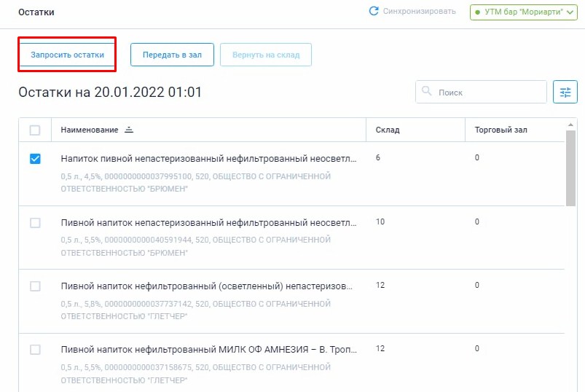The height and width of the screenshot is (392, 585).
Task: Check the МИЛК ОФ АМНЕЗИЯ row checkbox
Action: 35,350
